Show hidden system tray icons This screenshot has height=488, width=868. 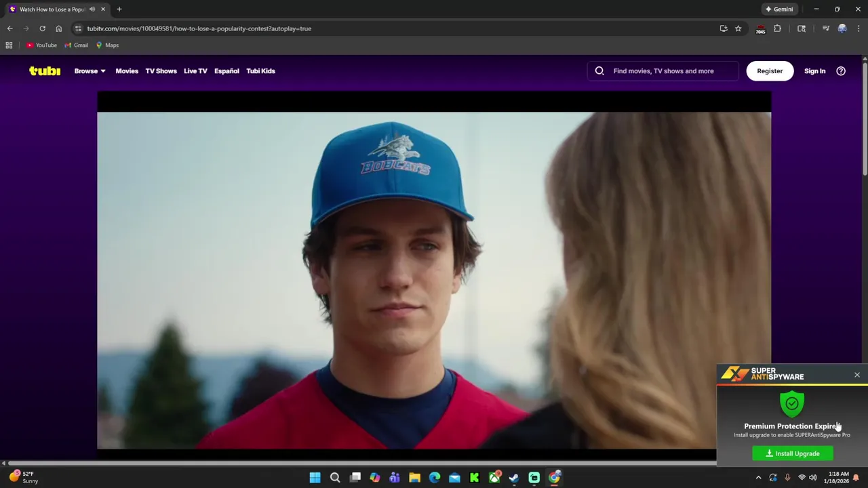[758, 478]
